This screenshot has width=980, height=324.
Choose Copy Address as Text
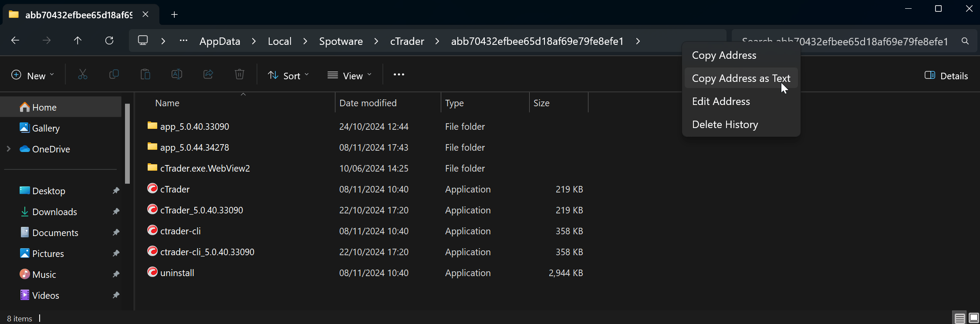[741, 78]
